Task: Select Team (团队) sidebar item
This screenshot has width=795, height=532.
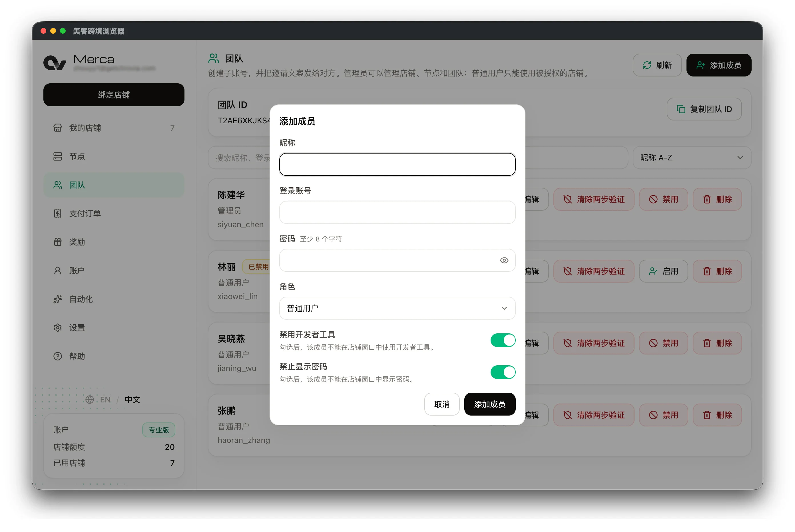Action: tap(114, 185)
